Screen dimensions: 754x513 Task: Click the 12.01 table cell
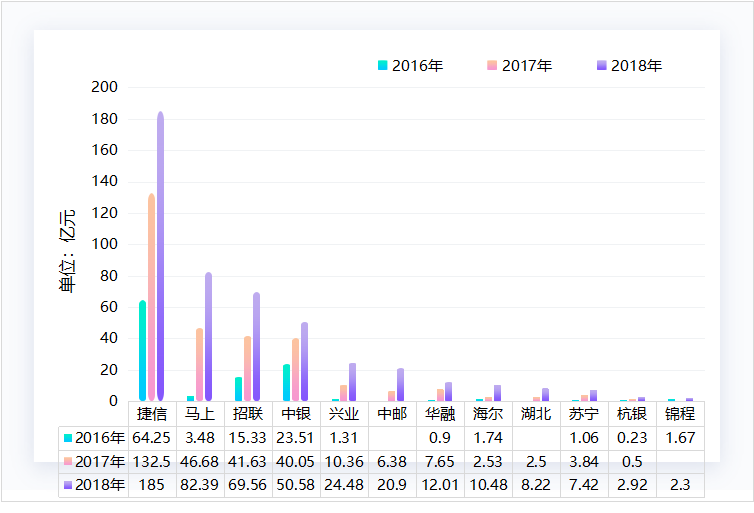pyautogui.click(x=440, y=485)
